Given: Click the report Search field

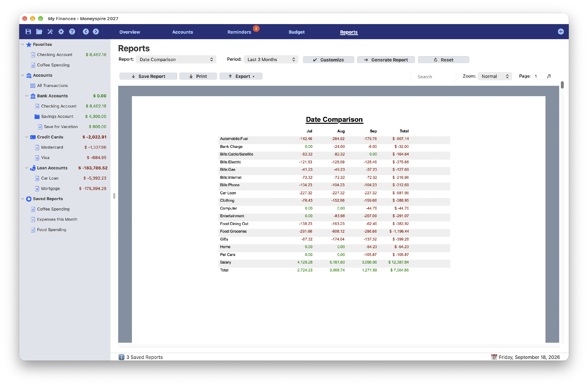Looking at the screenshot, I should pos(433,77).
